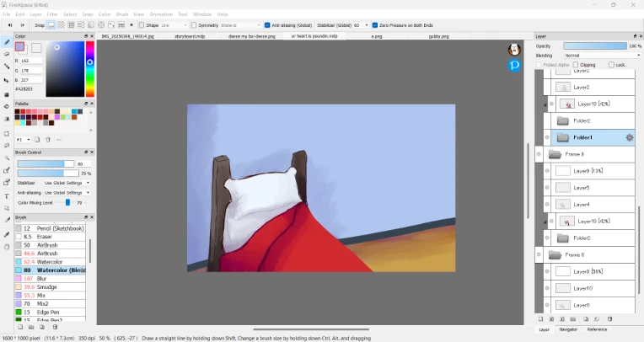Select the Bucket fill tool
Image resolution: width=644 pixels, height=342 pixels.
click(x=7, y=107)
